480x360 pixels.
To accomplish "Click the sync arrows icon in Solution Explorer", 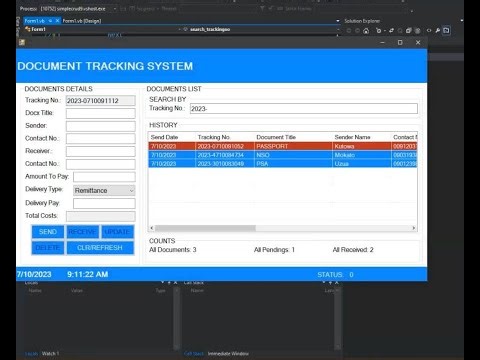I will [391, 31].
